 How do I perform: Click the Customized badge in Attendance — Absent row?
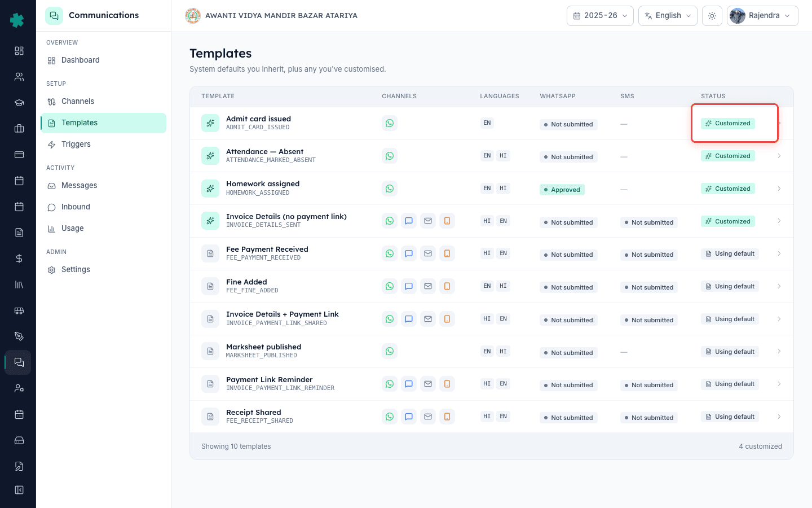pyautogui.click(x=728, y=156)
